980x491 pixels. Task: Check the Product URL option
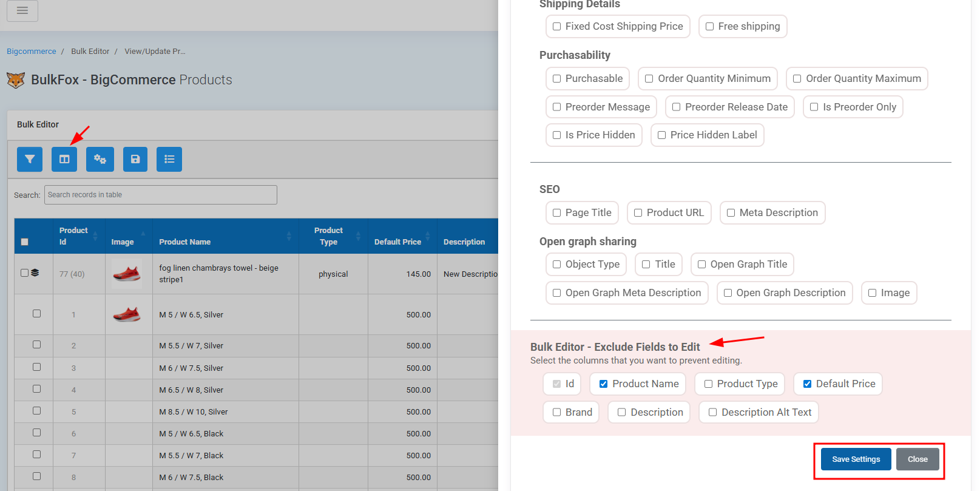(x=638, y=213)
